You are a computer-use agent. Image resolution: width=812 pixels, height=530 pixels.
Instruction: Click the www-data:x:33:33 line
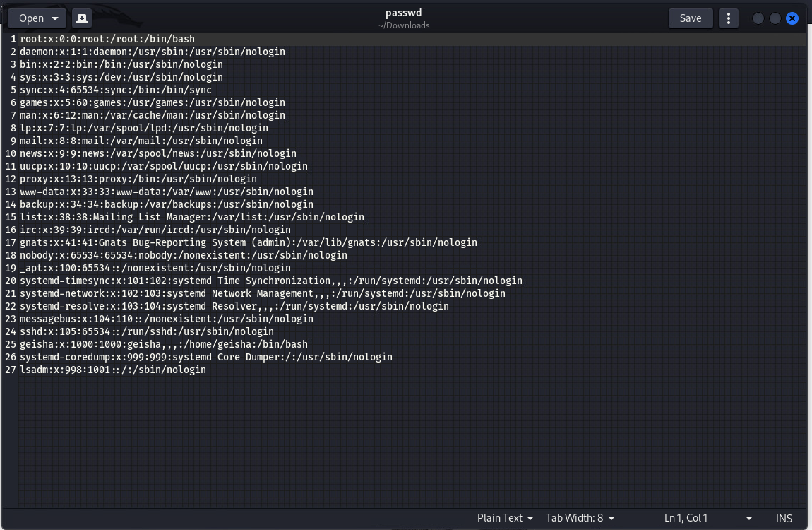[x=166, y=192]
